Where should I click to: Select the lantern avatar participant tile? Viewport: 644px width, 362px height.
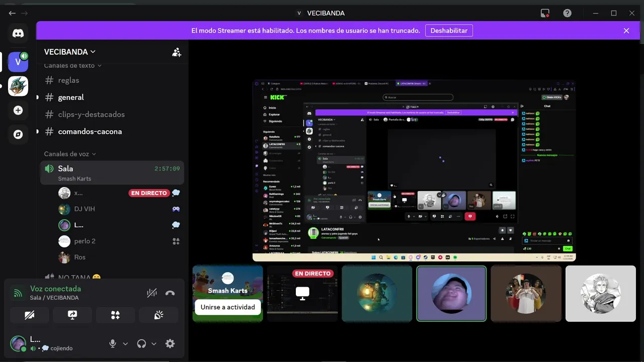[x=377, y=294]
